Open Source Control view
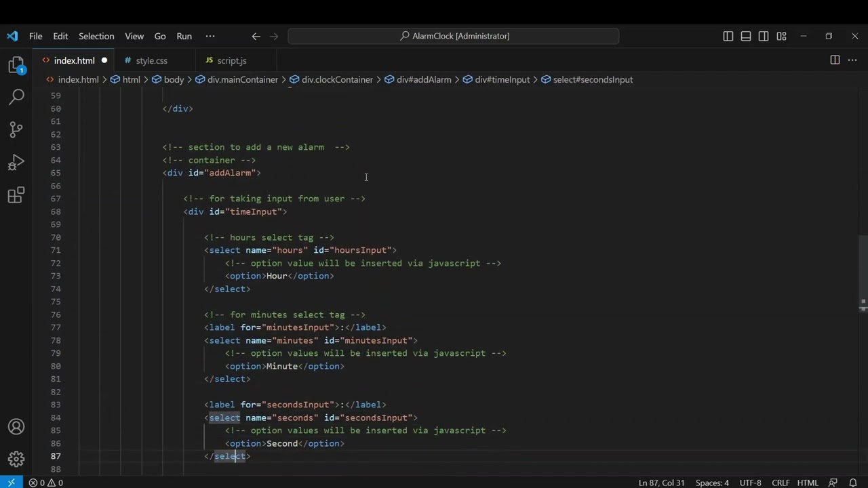 [x=16, y=129]
